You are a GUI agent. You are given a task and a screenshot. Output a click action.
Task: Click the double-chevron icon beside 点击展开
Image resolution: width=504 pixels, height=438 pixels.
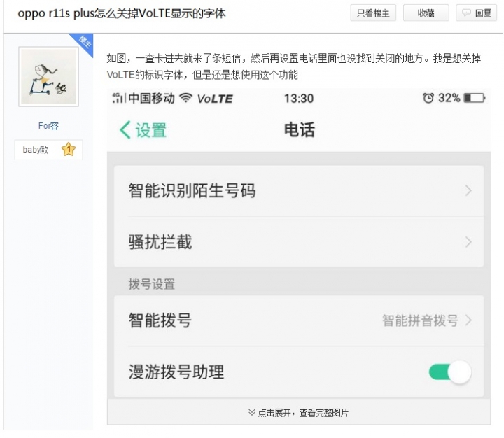pos(252,412)
